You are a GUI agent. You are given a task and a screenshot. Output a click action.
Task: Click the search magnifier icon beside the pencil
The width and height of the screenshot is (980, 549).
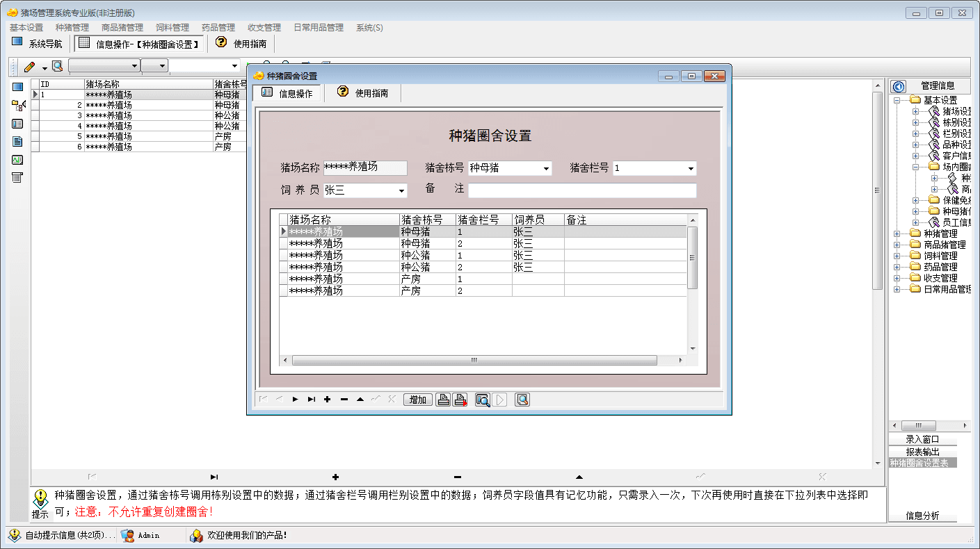tap(57, 66)
